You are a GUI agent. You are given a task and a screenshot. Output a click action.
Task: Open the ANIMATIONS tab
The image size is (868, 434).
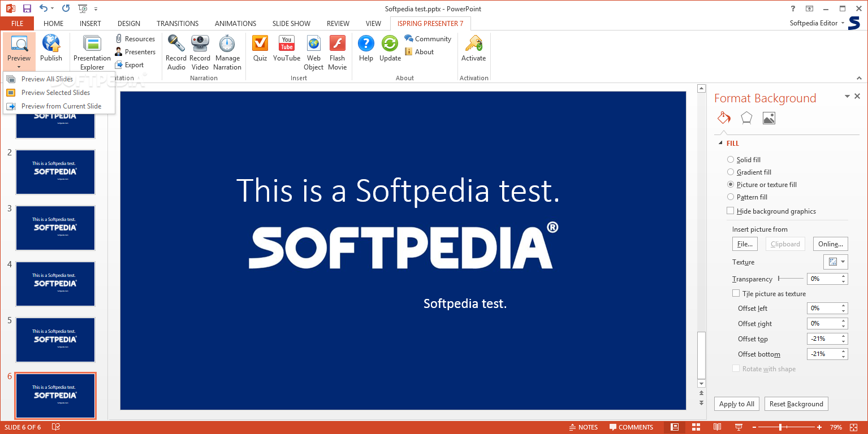(x=235, y=24)
